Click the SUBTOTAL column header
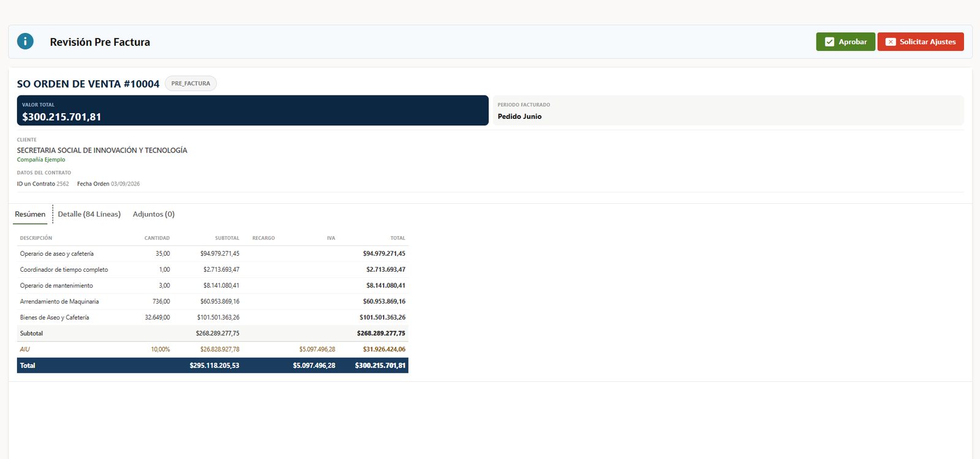The image size is (980, 459). (x=227, y=238)
